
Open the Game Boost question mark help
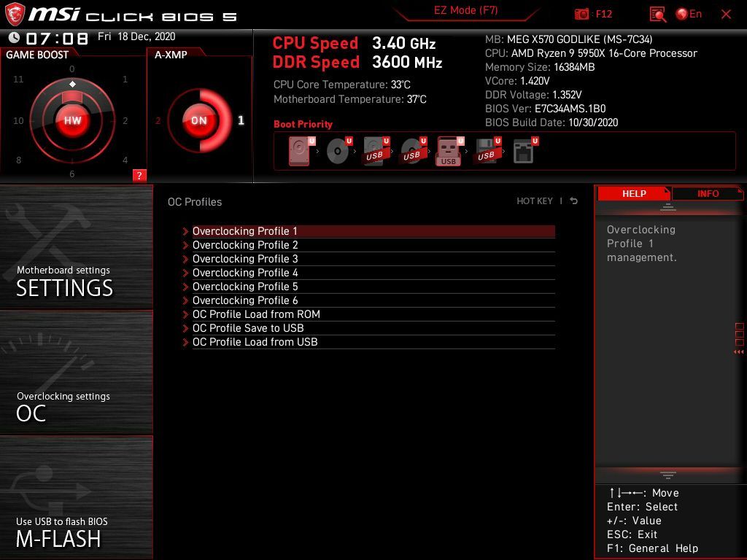139,175
